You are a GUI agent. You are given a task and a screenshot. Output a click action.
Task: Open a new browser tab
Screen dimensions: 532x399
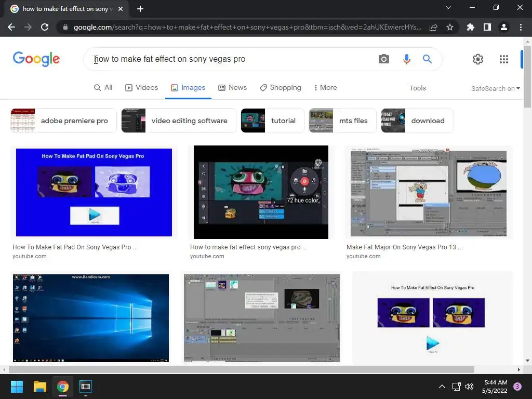pyautogui.click(x=140, y=9)
